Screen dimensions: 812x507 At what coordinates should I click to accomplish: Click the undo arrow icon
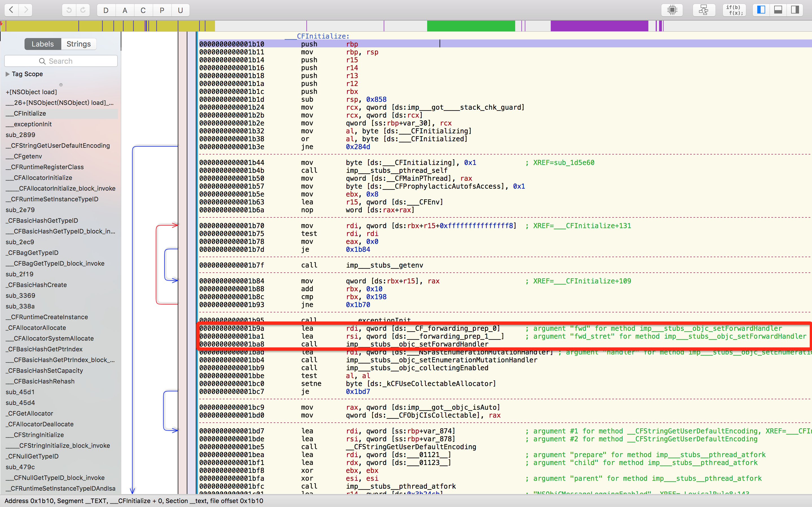pos(69,10)
